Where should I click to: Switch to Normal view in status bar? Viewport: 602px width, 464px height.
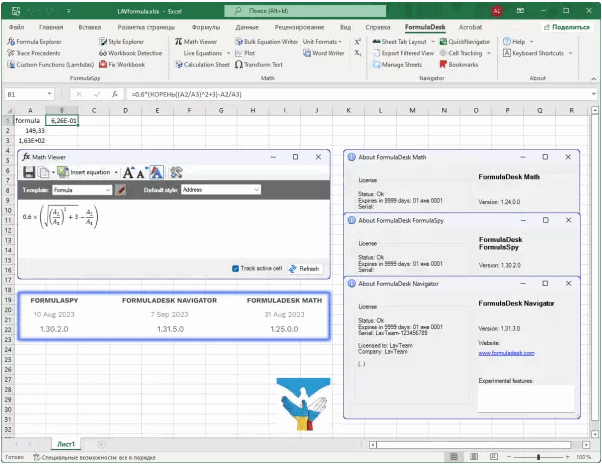coord(454,457)
